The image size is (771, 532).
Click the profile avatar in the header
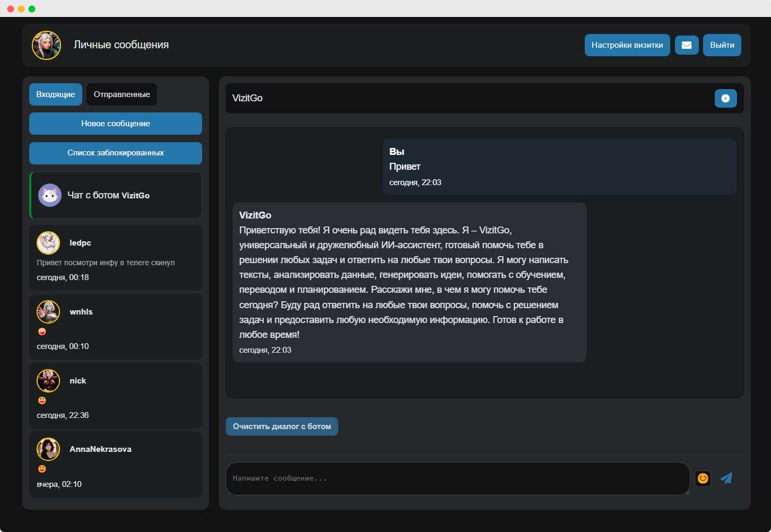(47, 45)
